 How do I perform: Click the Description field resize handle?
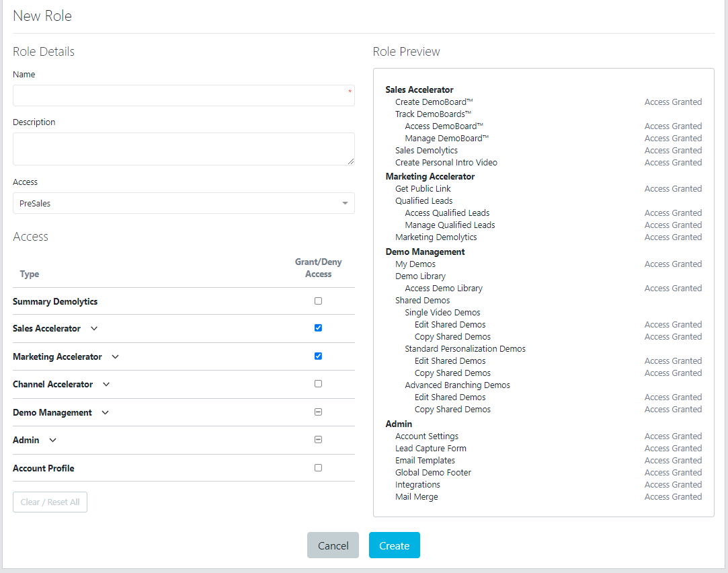tap(351, 161)
